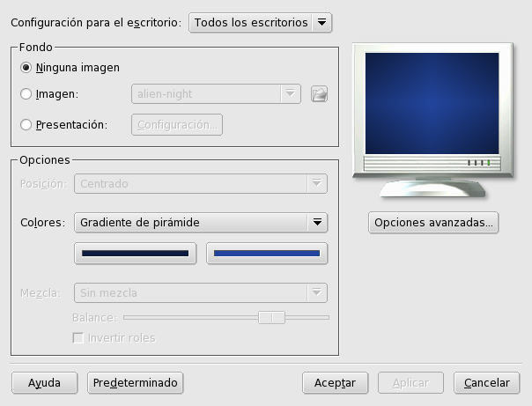Click the Balance slider handle
Viewport: 532px width, 406px height.
tap(271, 318)
